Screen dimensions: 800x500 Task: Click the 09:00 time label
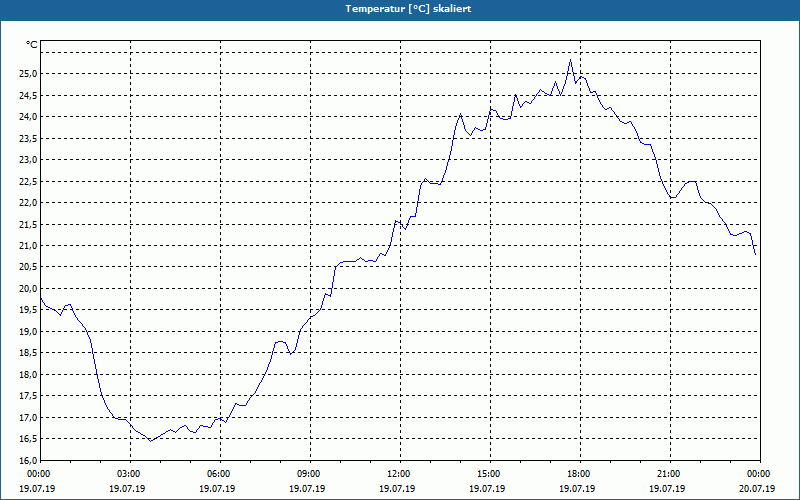[310, 474]
